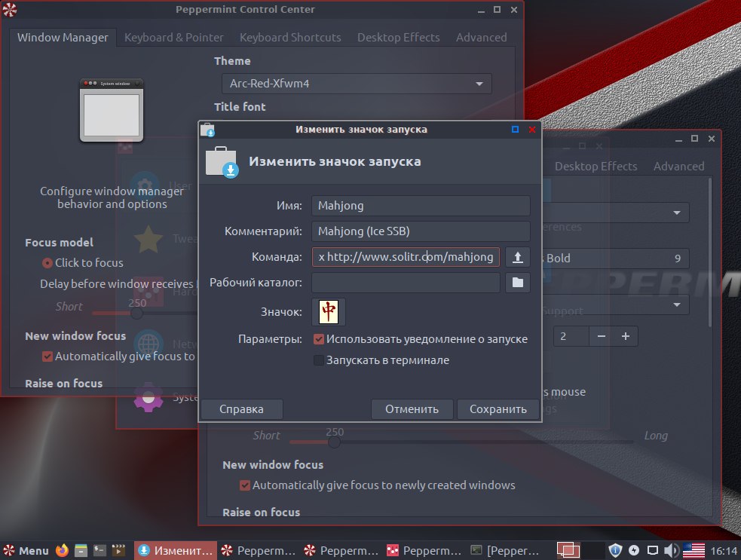Click the Отменить button
The height and width of the screenshot is (560, 741).
point(412,409)
